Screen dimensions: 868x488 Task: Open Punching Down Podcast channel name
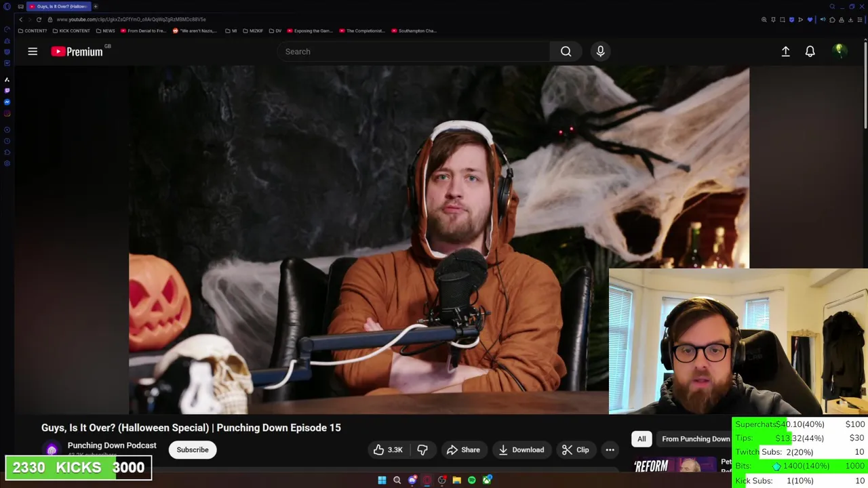(x=112, y=445)
